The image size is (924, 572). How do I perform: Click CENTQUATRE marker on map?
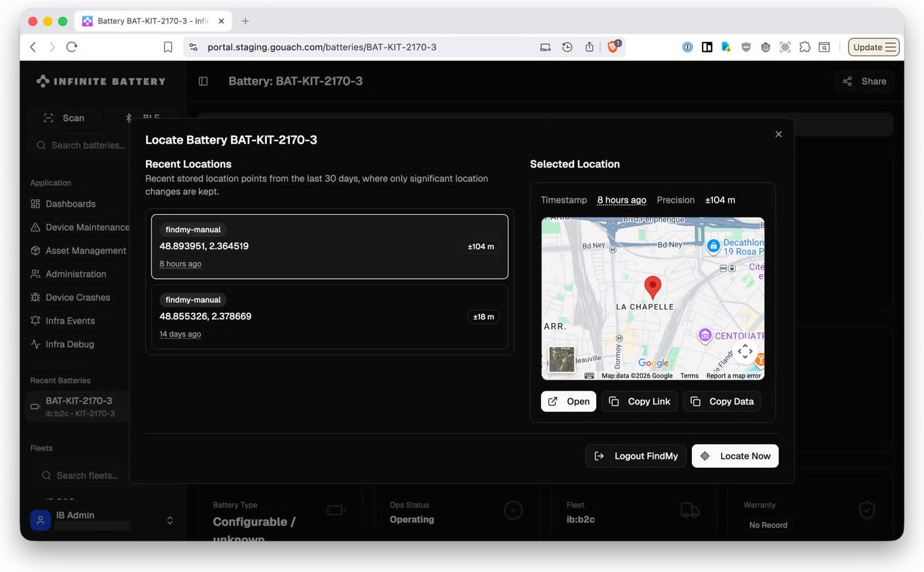pyautogui.click(x=705, y=336)
